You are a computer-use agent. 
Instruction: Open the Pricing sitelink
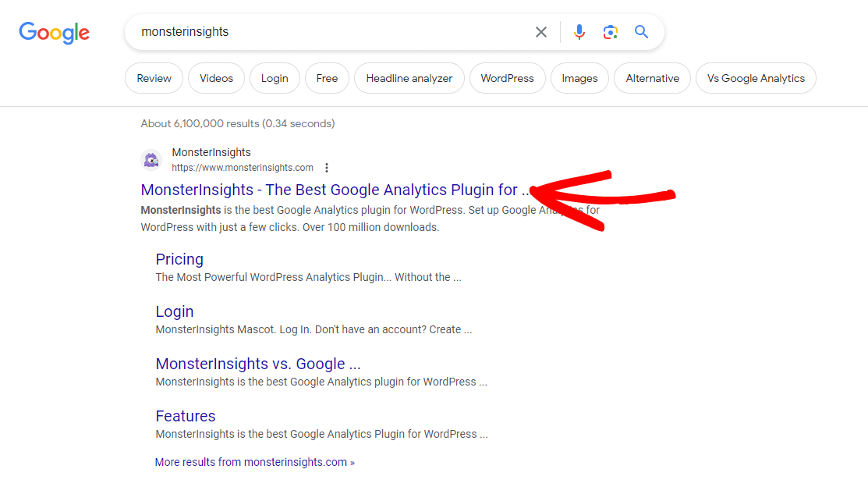179,258
